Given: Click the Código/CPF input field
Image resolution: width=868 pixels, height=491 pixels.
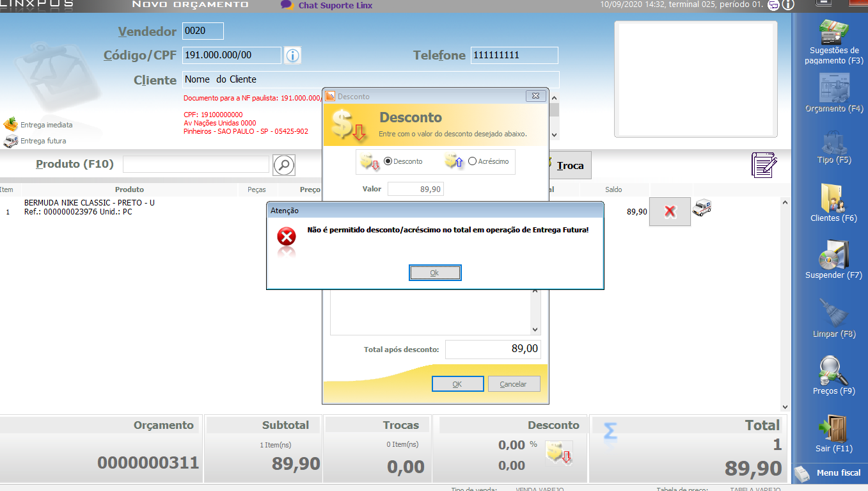Looking at the screenshot, I should pos(232,55).
